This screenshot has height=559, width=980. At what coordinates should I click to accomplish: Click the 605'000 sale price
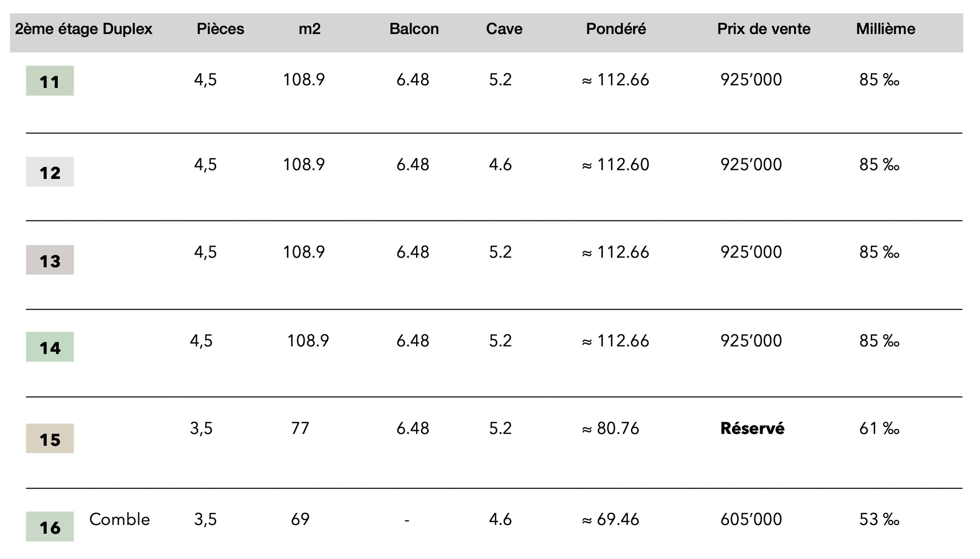[x=751, y=520]
